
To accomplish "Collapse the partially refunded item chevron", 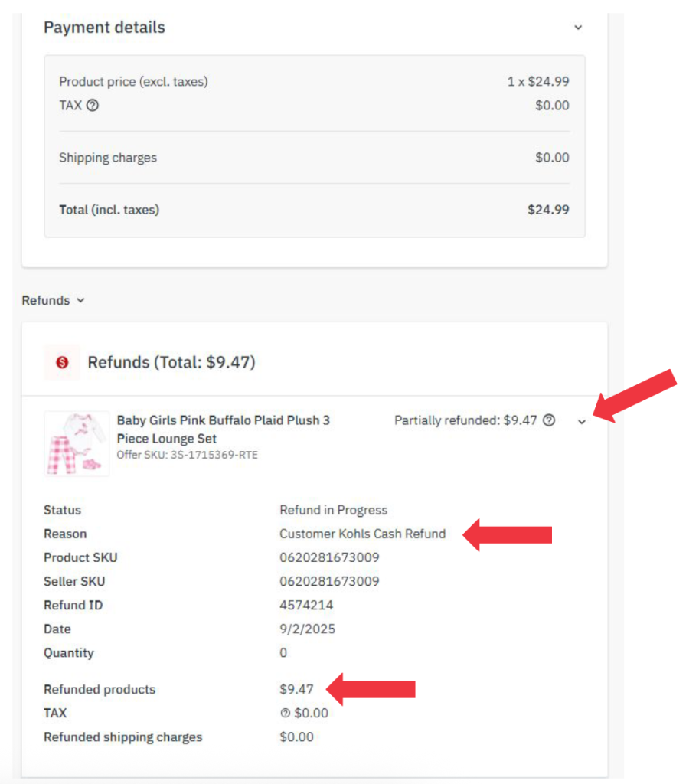I will pyautogui.click(x=582, y=421).
